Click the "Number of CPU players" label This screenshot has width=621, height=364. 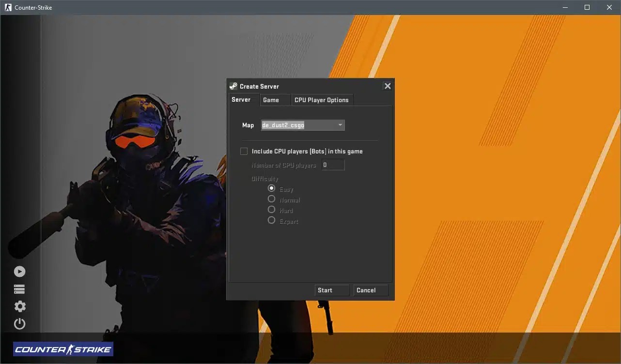[x=284, y=166]
